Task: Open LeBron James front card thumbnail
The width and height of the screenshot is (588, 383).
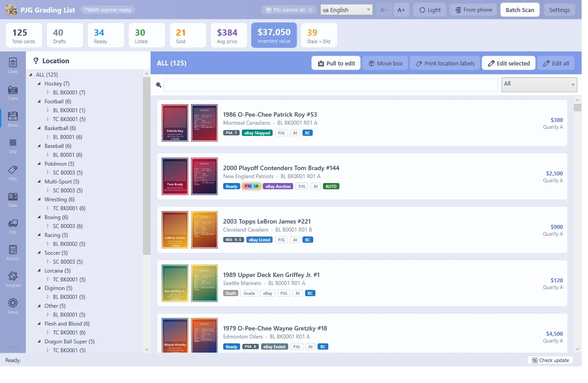Action: [x=175, y=230]
